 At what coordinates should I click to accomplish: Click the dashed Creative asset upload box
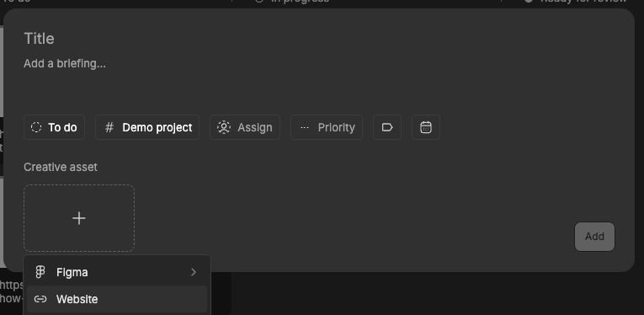tap(79, 218)
